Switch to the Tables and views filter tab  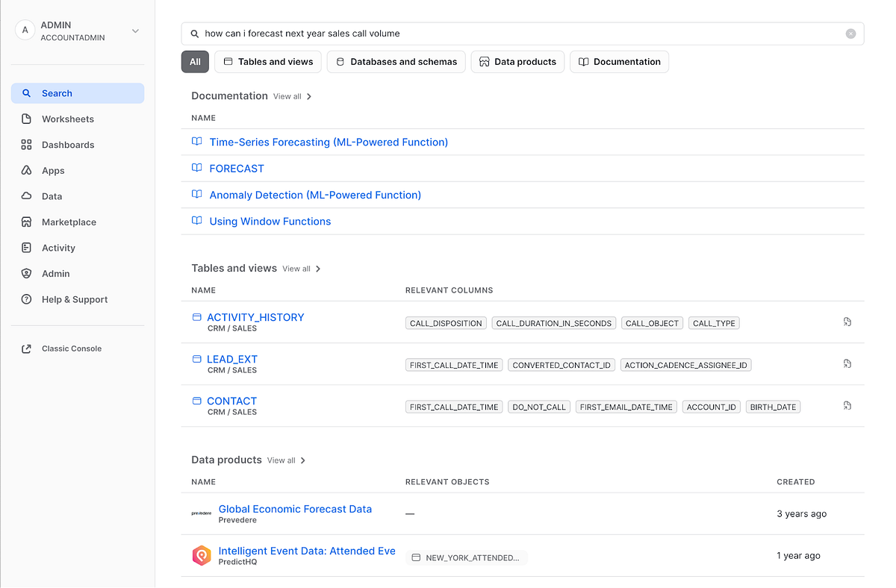pos(267,61)
